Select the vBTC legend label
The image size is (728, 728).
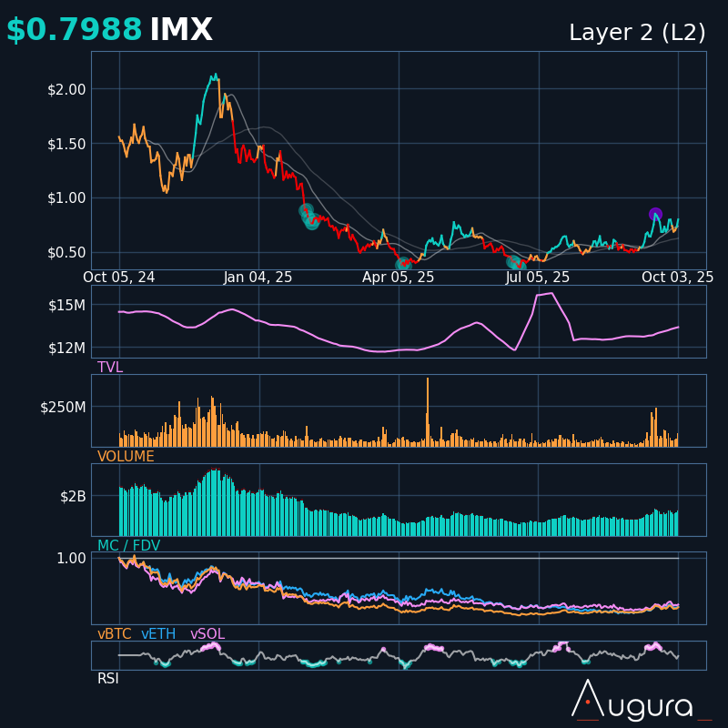(x=115, y=634)
